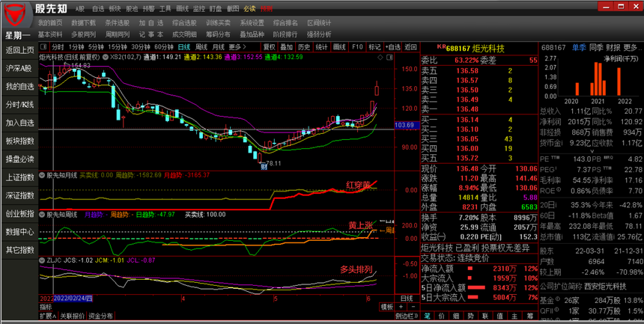This screenshot has height=324, width=644.
Task: Click the minus zoom-out button beside 模板
Action: tap(413, 307)
